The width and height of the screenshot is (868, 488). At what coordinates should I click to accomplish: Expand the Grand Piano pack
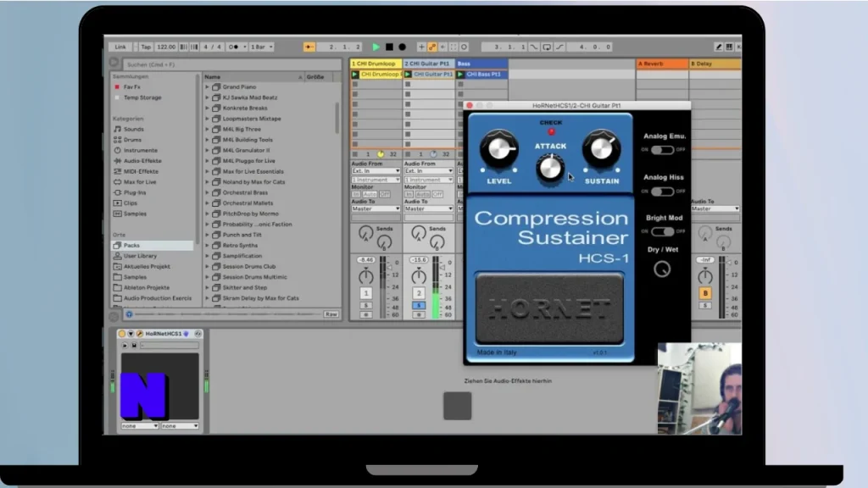pos(207,87)
